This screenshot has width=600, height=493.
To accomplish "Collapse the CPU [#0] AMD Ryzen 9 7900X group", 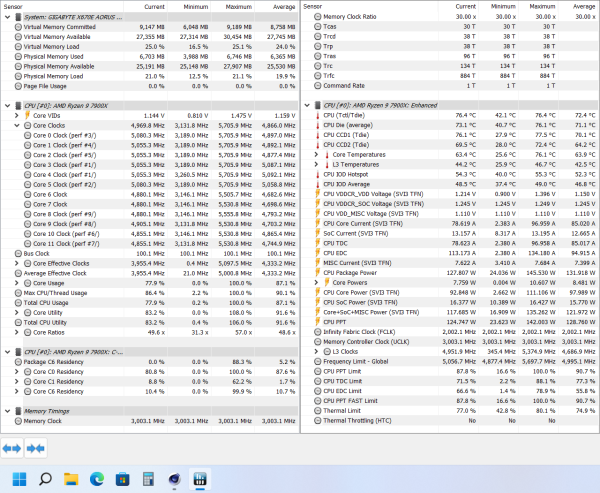I will (x=7, y=105).
